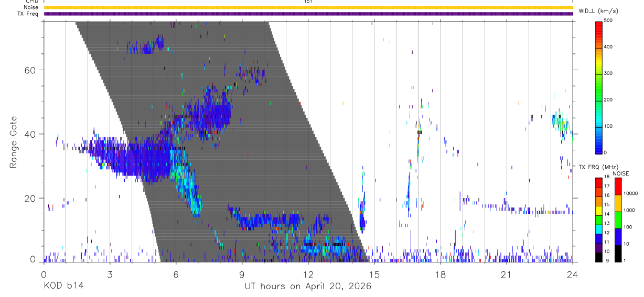Click the 'Noise' row label at top
This screenshot has height=297, width=644.
click(31, 7)
